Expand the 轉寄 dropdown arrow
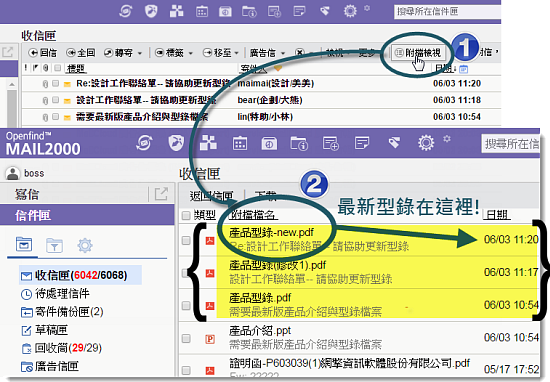The image size is (550, 382). pos(140,53)
